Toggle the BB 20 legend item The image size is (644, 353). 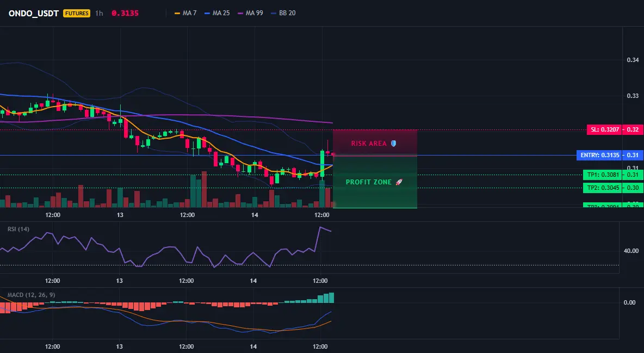[x=283, y=13]
